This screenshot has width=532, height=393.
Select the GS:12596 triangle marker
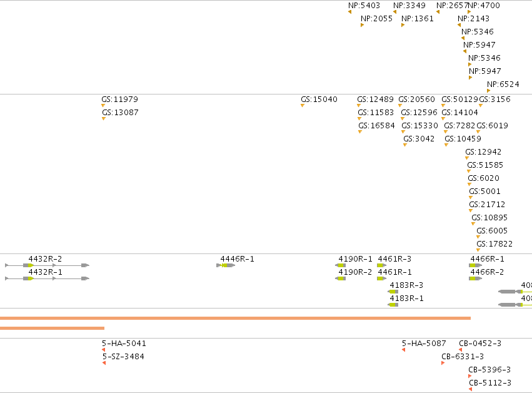pyautogui.click(x=403, y=118)
